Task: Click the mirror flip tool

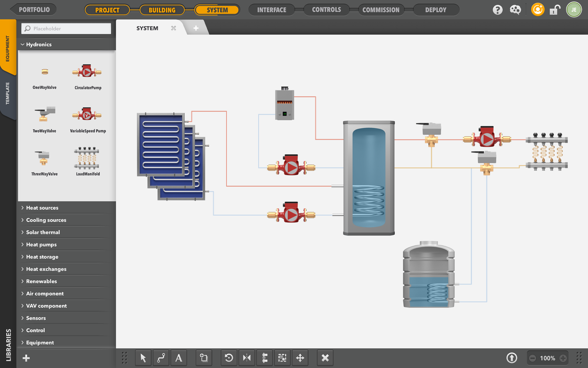Action: click(247, 358)
